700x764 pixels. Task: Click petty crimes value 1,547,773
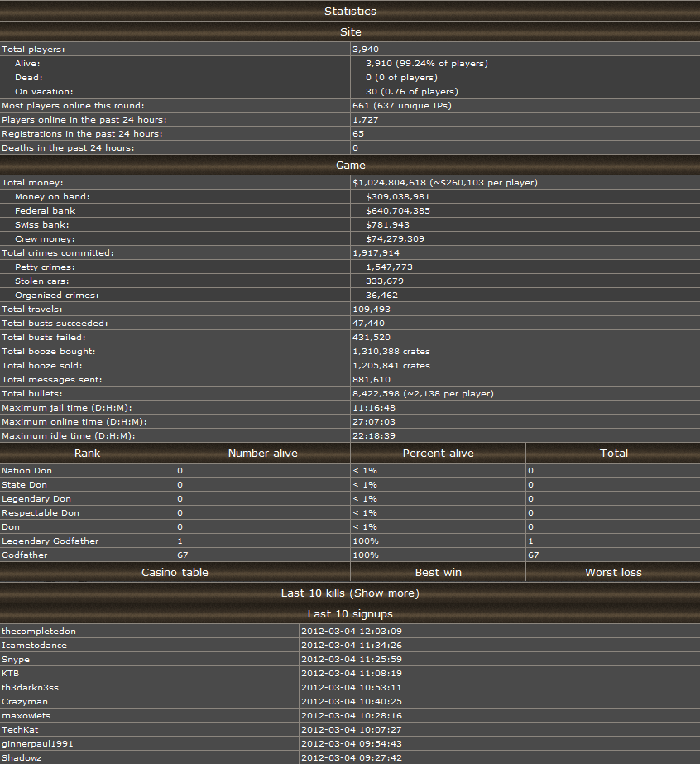pos(389,267)
